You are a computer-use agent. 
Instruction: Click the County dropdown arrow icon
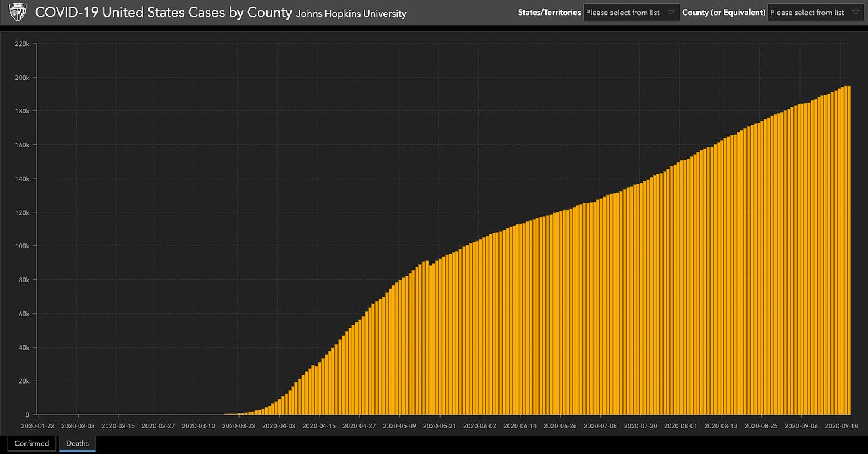click(x=855, y=13)
